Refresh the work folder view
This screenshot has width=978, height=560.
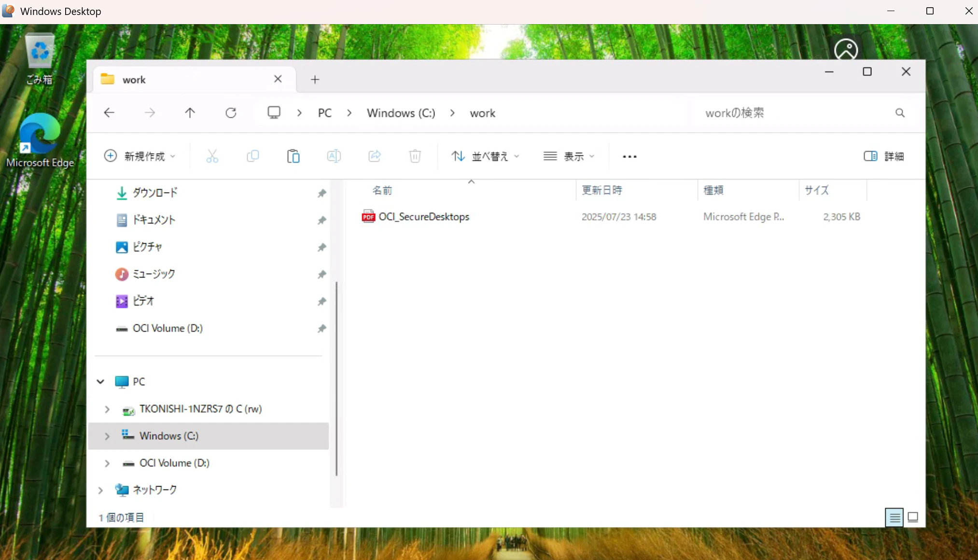231,113
